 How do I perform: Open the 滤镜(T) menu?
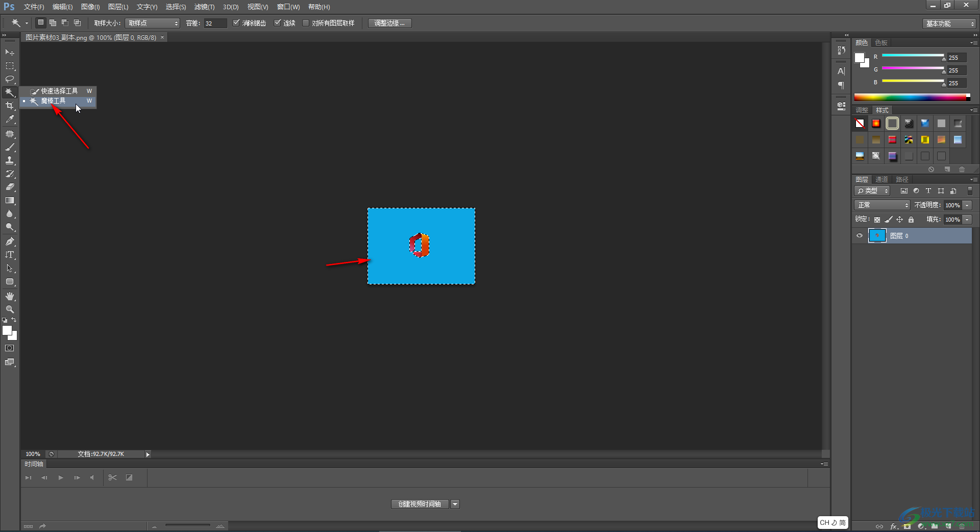coord(204,7)
